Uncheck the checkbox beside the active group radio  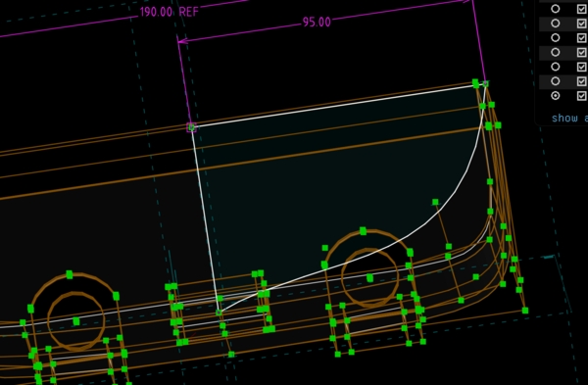point(582,96)
